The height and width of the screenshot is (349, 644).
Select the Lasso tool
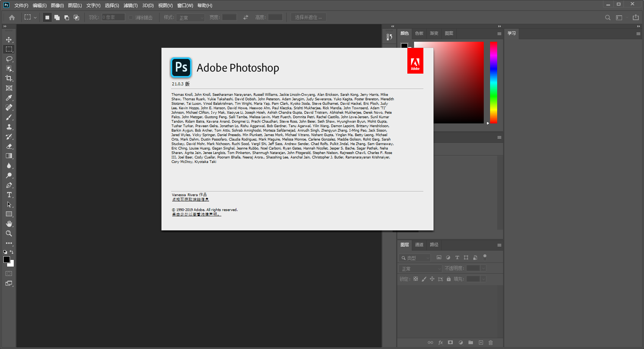(9, 59)
